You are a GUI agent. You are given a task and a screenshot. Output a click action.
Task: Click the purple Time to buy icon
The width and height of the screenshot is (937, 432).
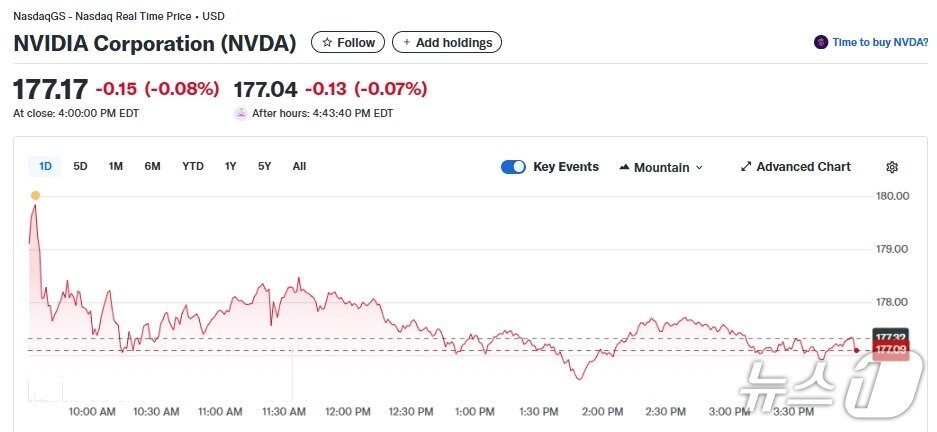[821, 42]
